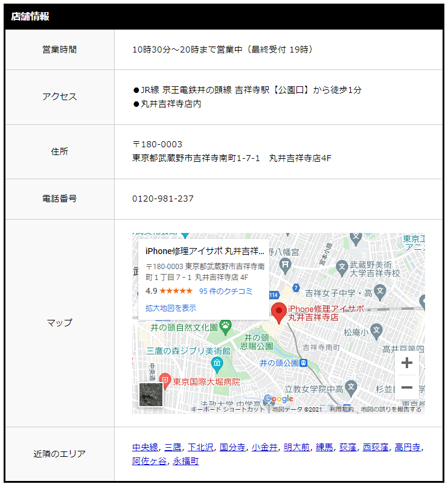Open the 練馬 area link
Screen dimensions: 448x487
(324, 447)
